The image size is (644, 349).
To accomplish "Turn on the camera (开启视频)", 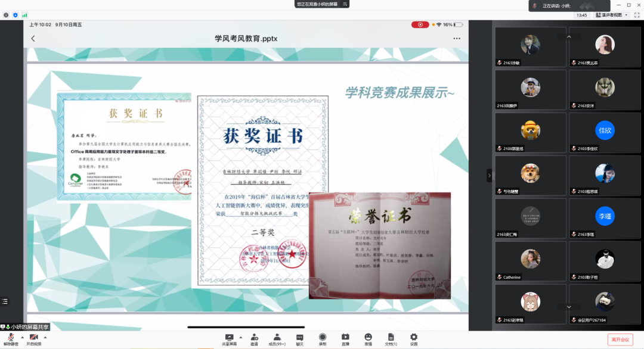I will coord(33,338).
